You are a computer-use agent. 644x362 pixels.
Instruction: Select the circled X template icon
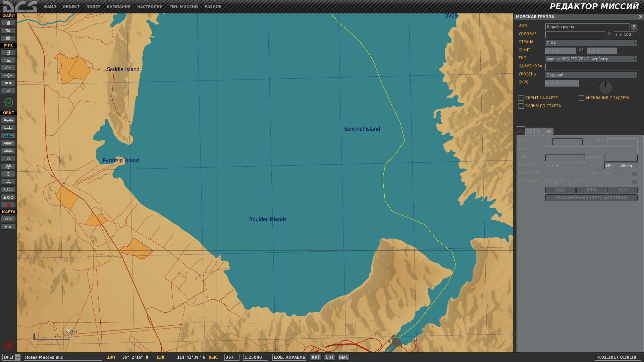point(8,174)
